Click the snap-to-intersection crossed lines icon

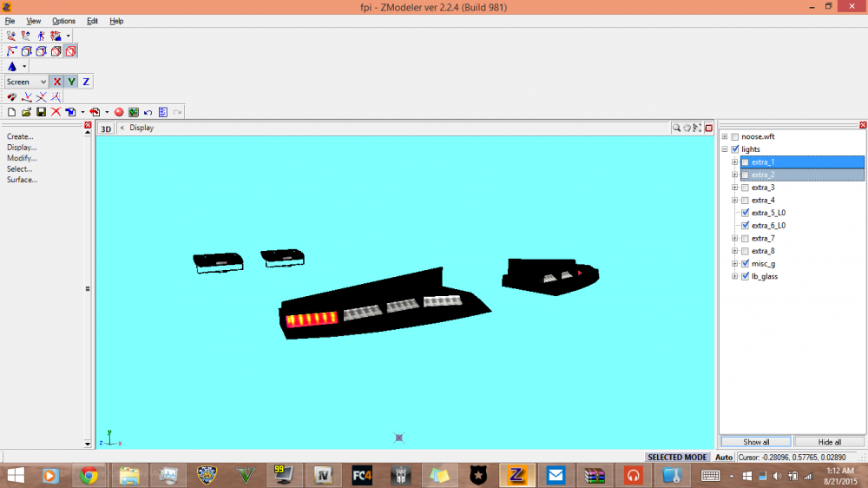tap(42, 97)
